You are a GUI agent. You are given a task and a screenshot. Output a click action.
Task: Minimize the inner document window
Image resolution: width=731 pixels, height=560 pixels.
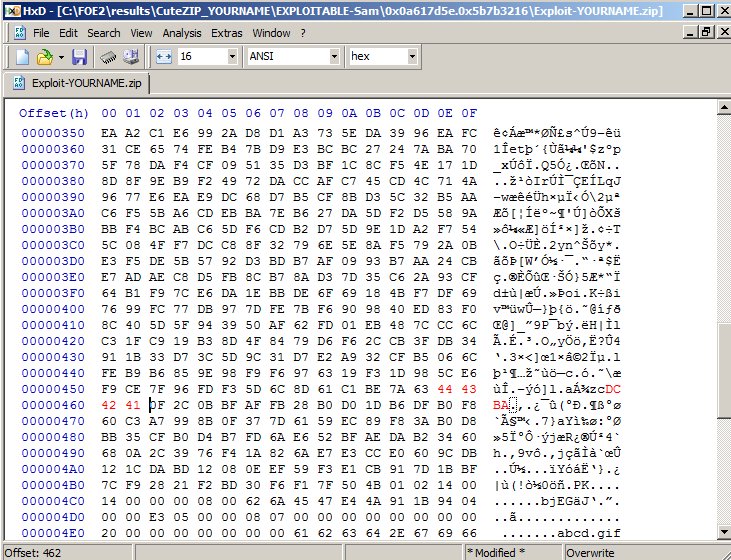click(691, 32)
